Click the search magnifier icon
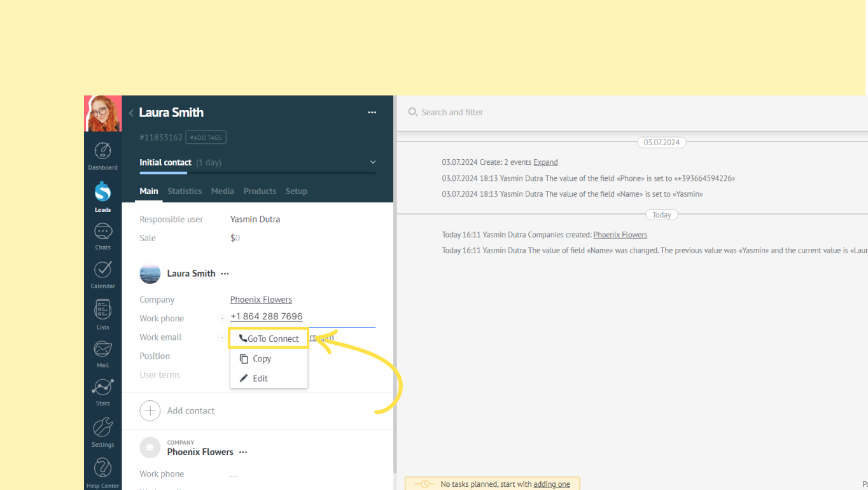 point(413,112)
